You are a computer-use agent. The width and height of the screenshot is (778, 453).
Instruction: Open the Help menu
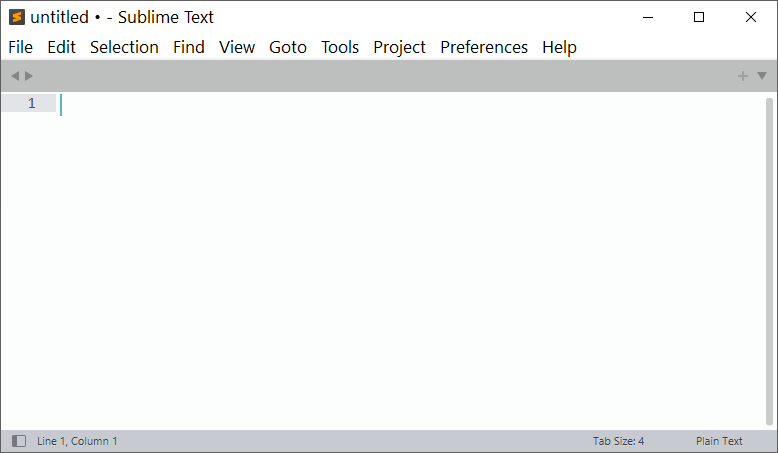tap(559, 47)
